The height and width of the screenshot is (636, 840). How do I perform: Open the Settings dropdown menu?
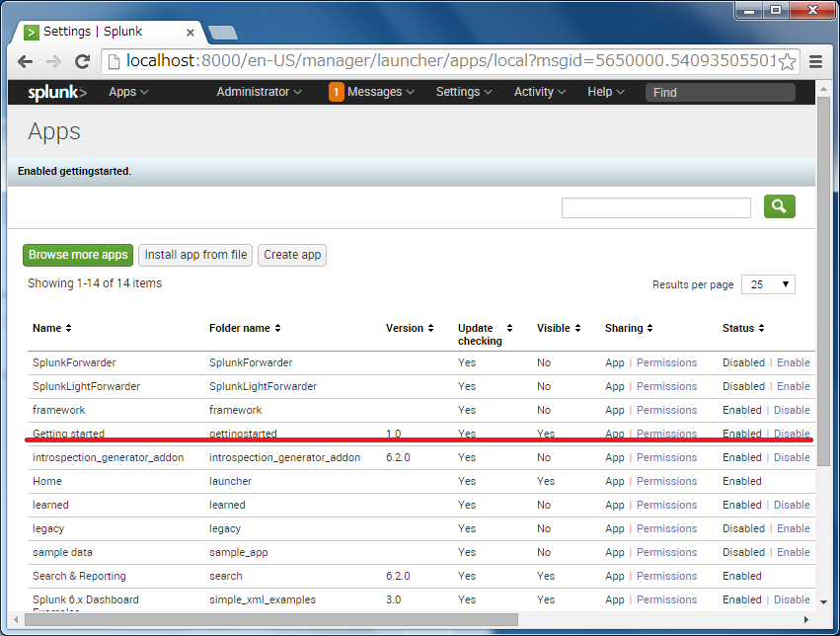click(x=464, y=92)
